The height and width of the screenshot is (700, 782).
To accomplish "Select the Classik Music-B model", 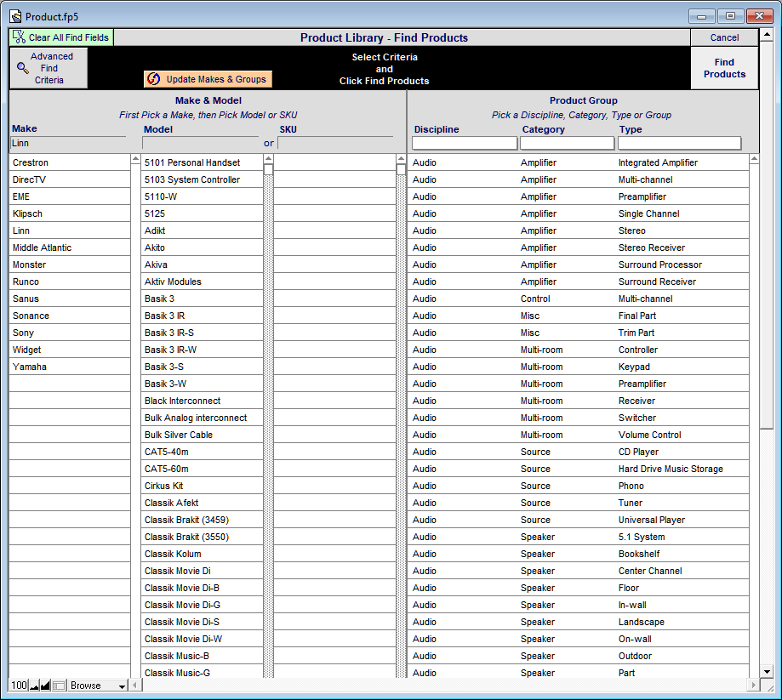I will click(202, 656).
